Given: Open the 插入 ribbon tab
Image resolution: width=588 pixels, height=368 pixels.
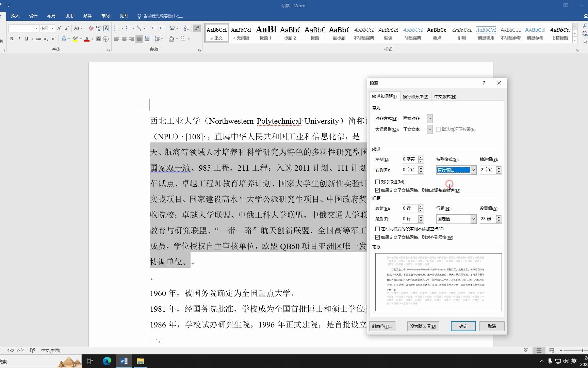Looking at the screenshot, I should coord(15,16).
